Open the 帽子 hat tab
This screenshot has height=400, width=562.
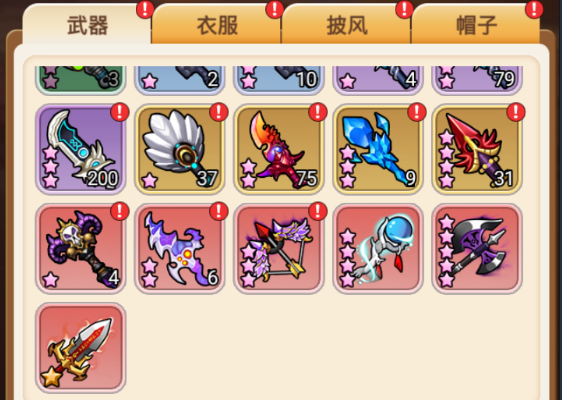click(x=476, y=24)
